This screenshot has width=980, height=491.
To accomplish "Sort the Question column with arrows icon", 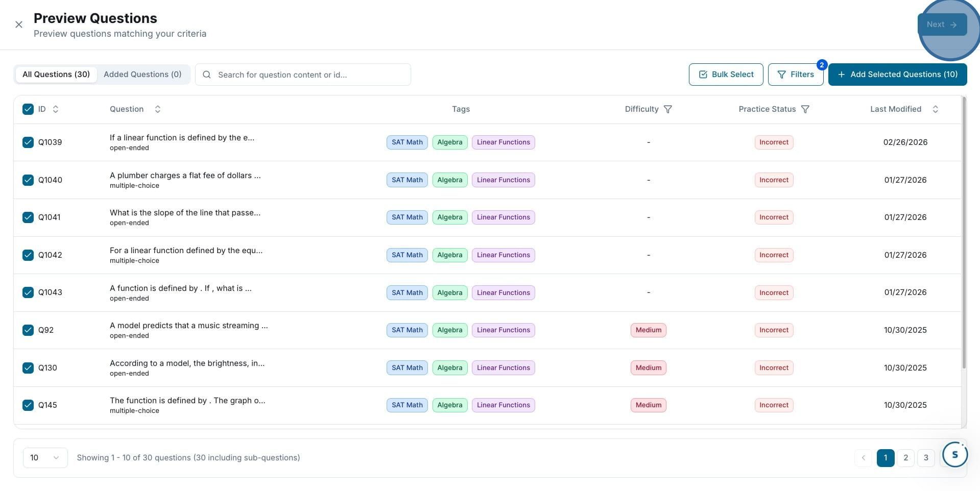I will [158, 109].
